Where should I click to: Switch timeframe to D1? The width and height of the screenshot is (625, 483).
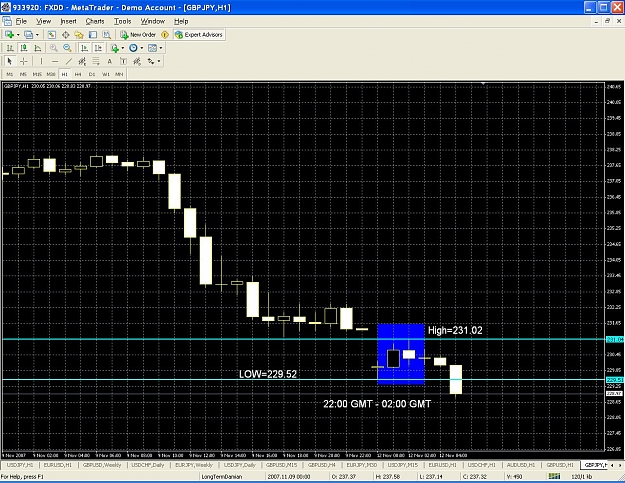92,74
